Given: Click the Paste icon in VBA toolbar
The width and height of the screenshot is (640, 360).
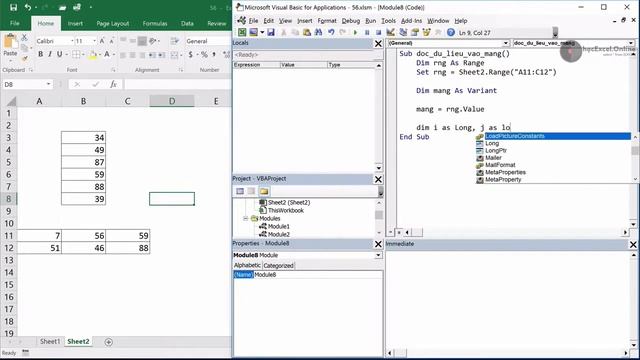Looking at the screenshot, I should coord(307,32).
